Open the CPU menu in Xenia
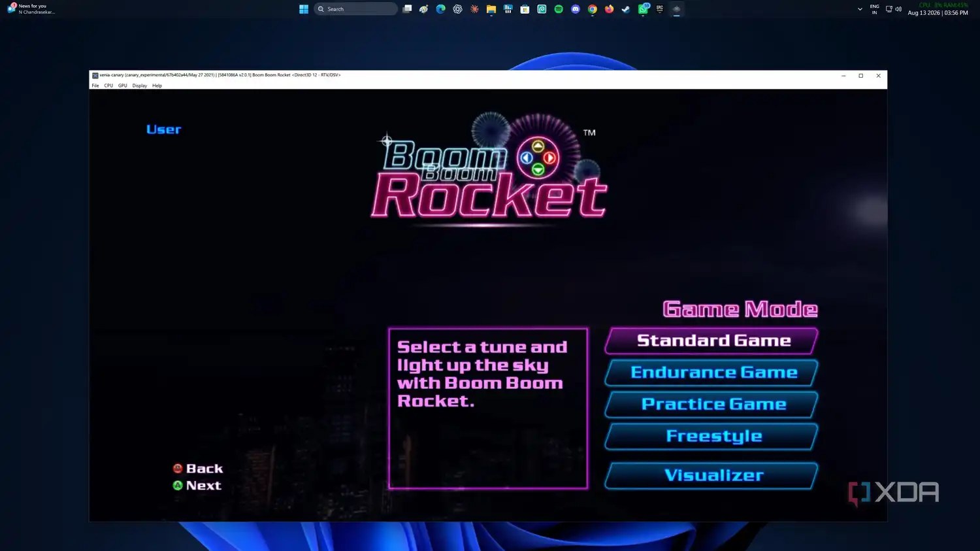The image size is (980, 551). (108, 86)
